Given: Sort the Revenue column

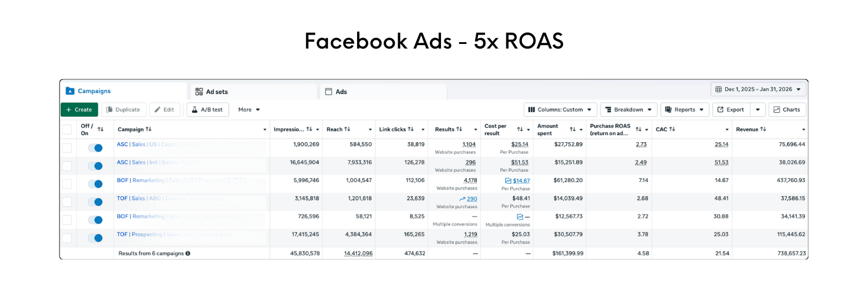Looking at the screenshot, I should pos(763,129).
